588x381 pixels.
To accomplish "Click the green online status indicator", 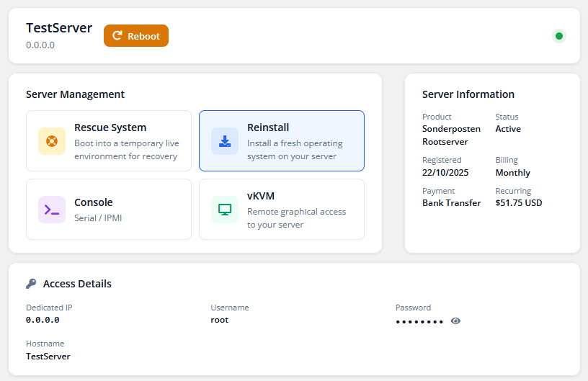I will (x=558, y=36).
